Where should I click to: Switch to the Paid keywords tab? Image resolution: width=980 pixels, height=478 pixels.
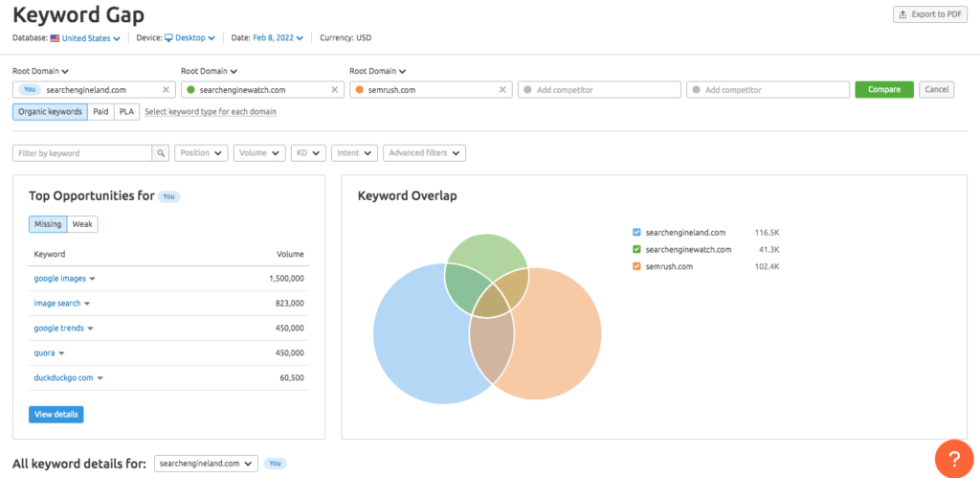[x=100, y=112]
